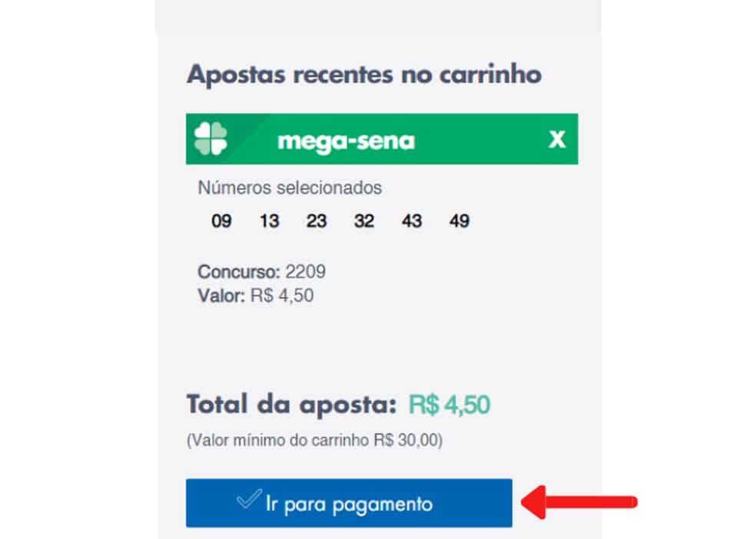Click the checkmark icon inside the payment button

point(248,502)
